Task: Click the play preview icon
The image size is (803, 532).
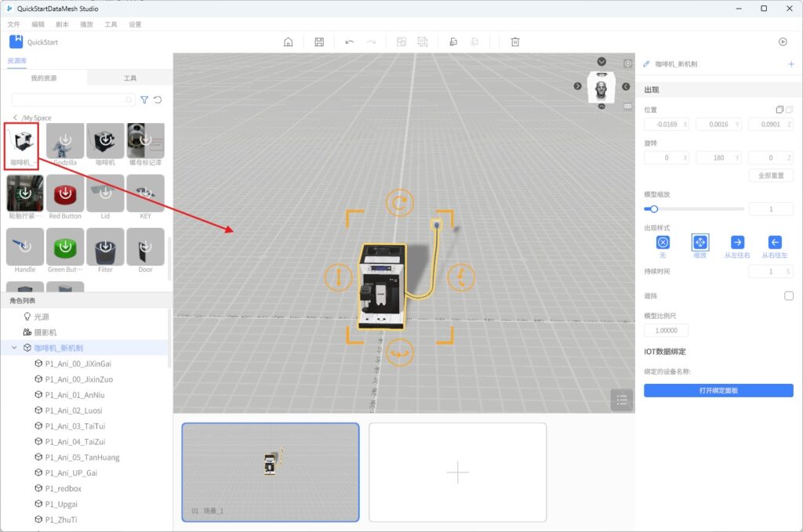Action: click(x=782, y=42)
